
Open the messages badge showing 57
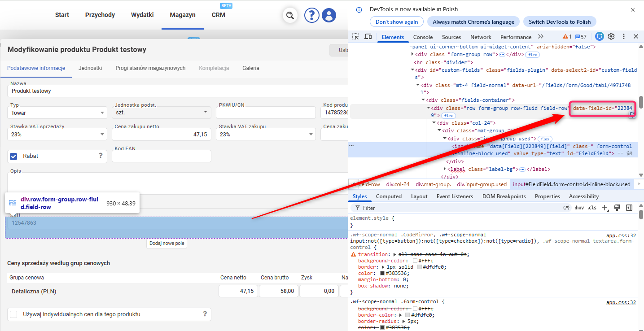[581, 37]
